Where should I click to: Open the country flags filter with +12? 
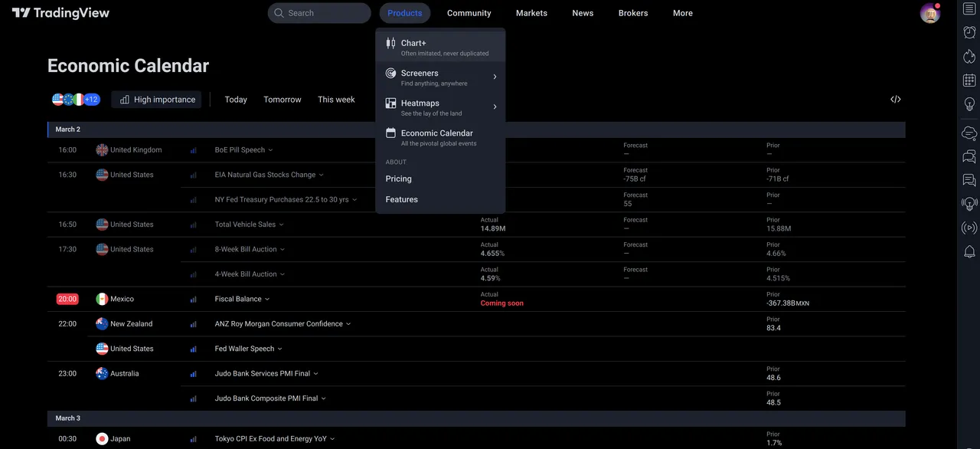pos(76,100)
